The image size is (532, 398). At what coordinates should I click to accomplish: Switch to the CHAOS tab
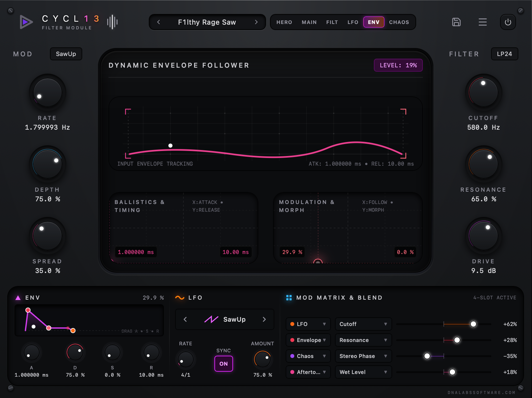[x=399, y=22]
